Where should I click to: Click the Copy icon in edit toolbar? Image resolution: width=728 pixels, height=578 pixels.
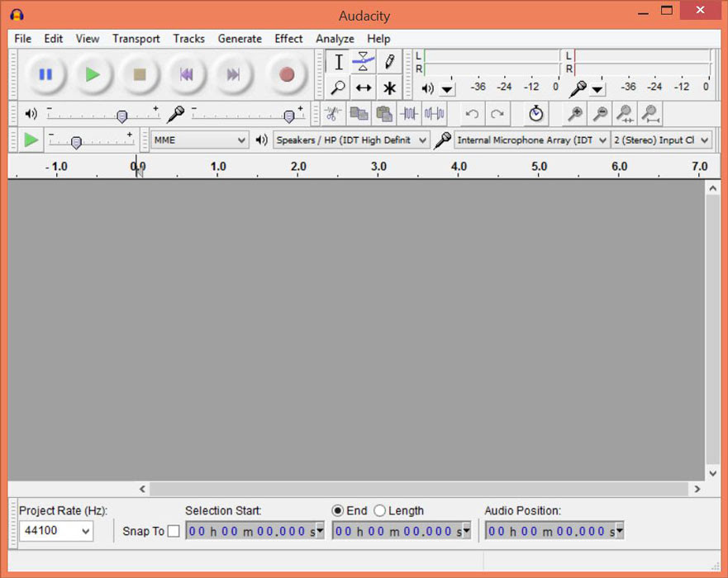pos(359,114)
